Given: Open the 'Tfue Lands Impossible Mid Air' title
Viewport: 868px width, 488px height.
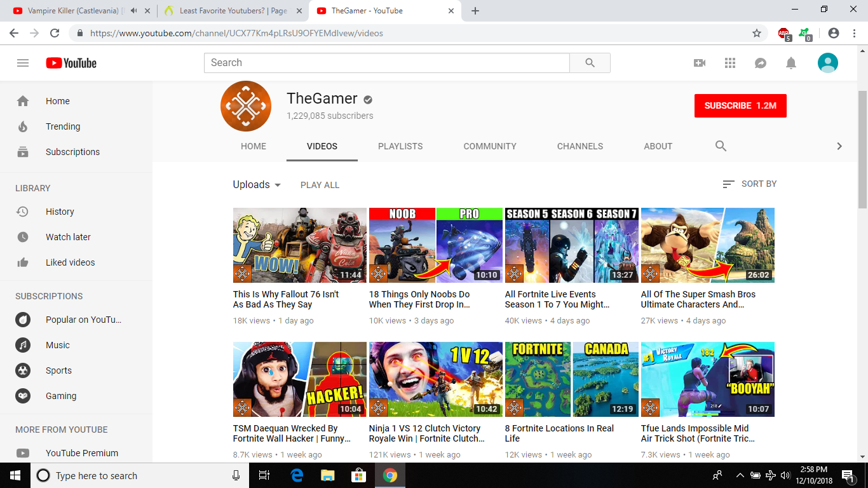Looking at the screenshot, I should [x=698, y=433].
